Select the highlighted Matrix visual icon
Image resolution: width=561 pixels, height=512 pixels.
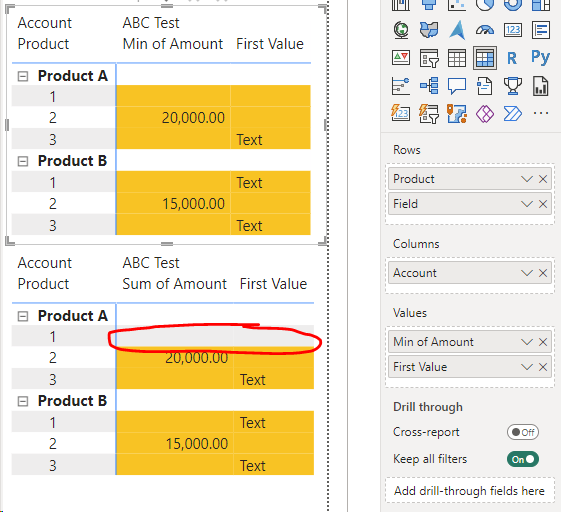click(485, 58)
